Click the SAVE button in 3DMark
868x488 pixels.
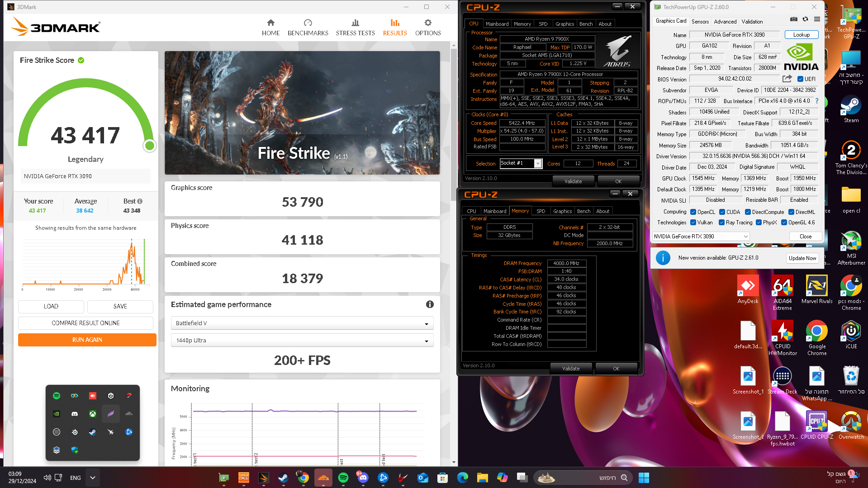coord(120,306)
